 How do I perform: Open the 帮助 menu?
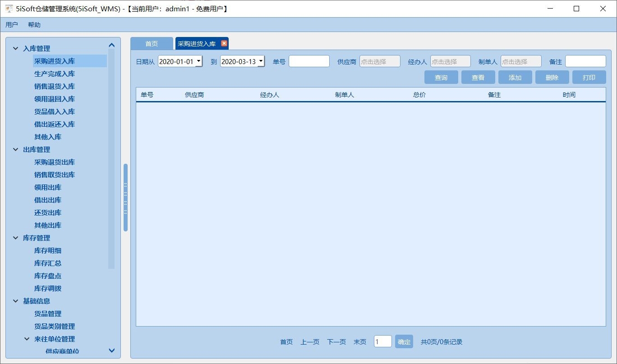click(x=33, y=25)
